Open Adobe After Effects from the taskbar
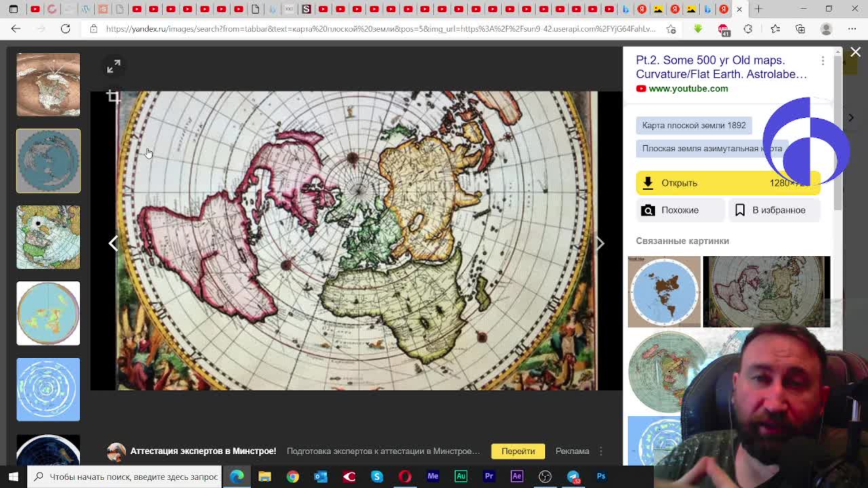Screen dimensions: 868x488 click(x=517, y=476)
